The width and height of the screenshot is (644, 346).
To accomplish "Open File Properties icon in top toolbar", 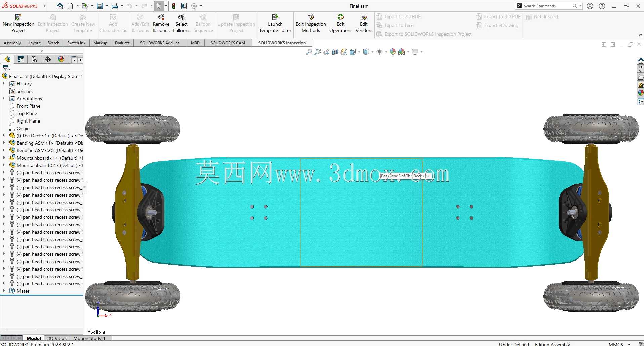I will 184,6.
